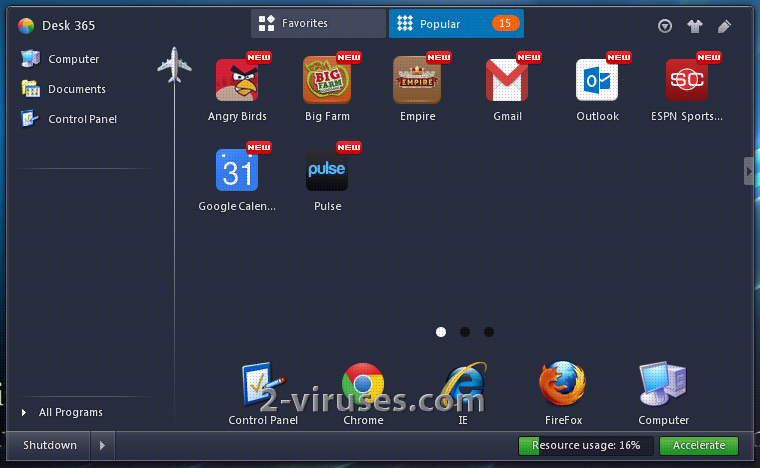Select the third page dot
The image size is (760, 468).
489,332
